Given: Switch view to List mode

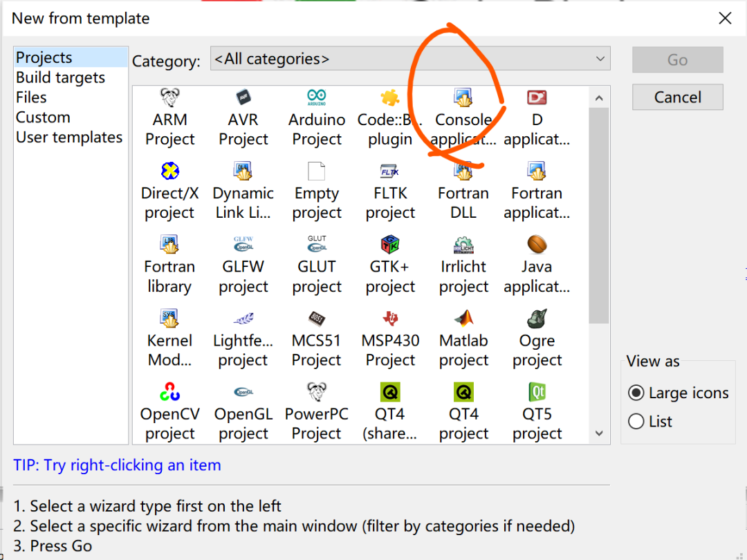Looking at the screenshot, I should point(636,422).
